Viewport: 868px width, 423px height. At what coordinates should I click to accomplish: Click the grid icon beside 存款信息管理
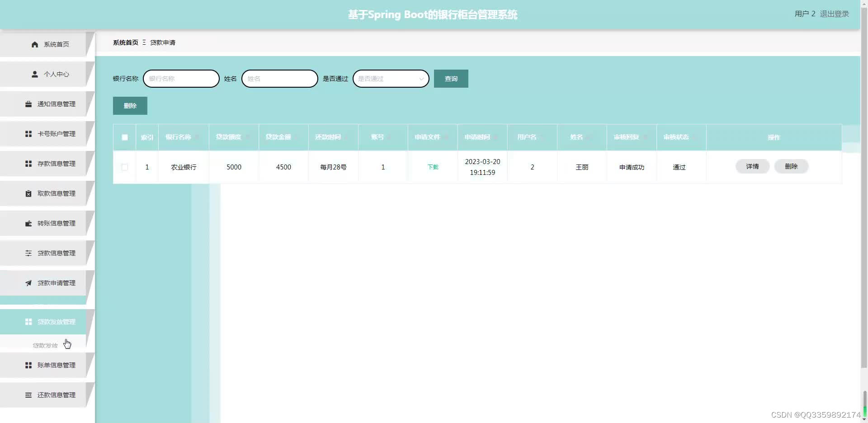(x=28, y=164)
